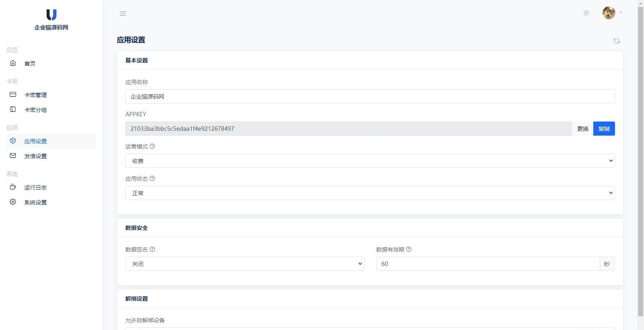This screenshot has height=330, width=644.
Task: Click 秒 unit label
Action: click(x=607, y=264)
